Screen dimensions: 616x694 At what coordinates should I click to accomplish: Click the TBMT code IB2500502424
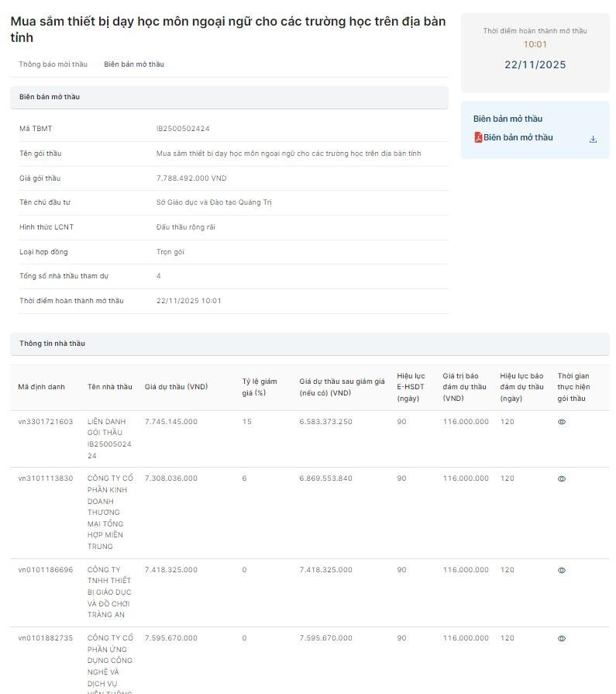183,129
